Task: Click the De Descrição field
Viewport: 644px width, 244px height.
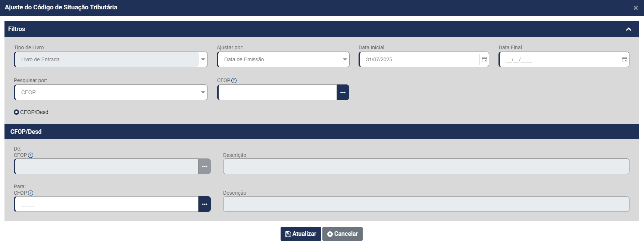Action: coord(426,166)
